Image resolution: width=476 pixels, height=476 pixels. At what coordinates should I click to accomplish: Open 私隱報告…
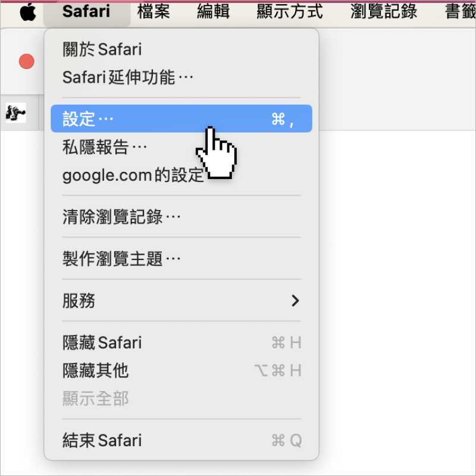pyautogui.click(x=181, y=147)
